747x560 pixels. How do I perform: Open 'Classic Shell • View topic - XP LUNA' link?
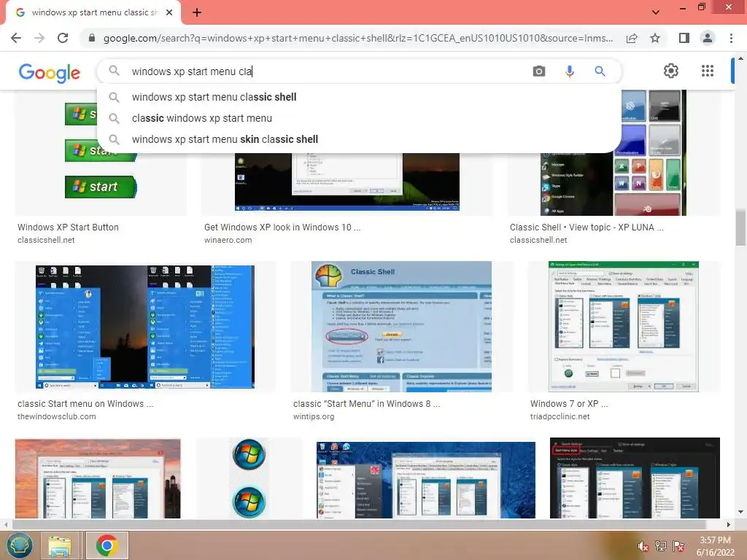[x=587, y=227]
